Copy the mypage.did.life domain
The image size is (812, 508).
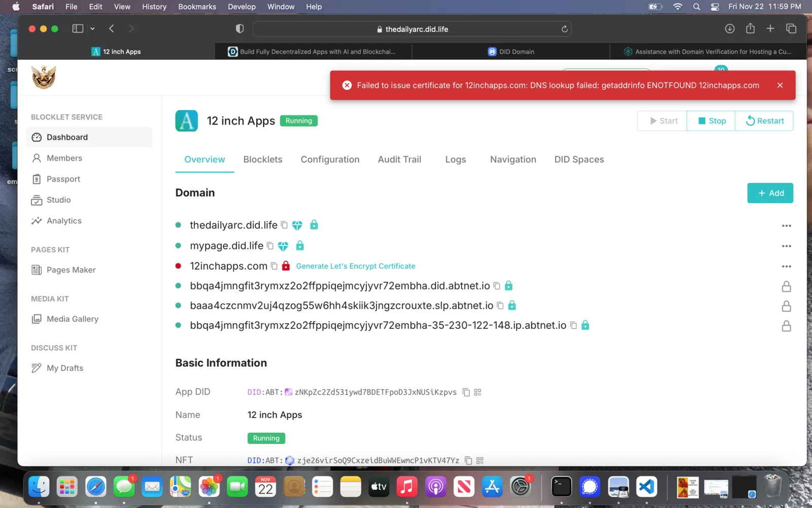270,246
